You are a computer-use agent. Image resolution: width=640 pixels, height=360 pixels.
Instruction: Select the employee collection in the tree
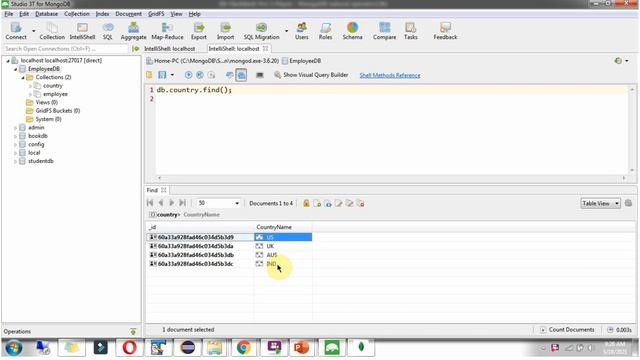point(55,94)
